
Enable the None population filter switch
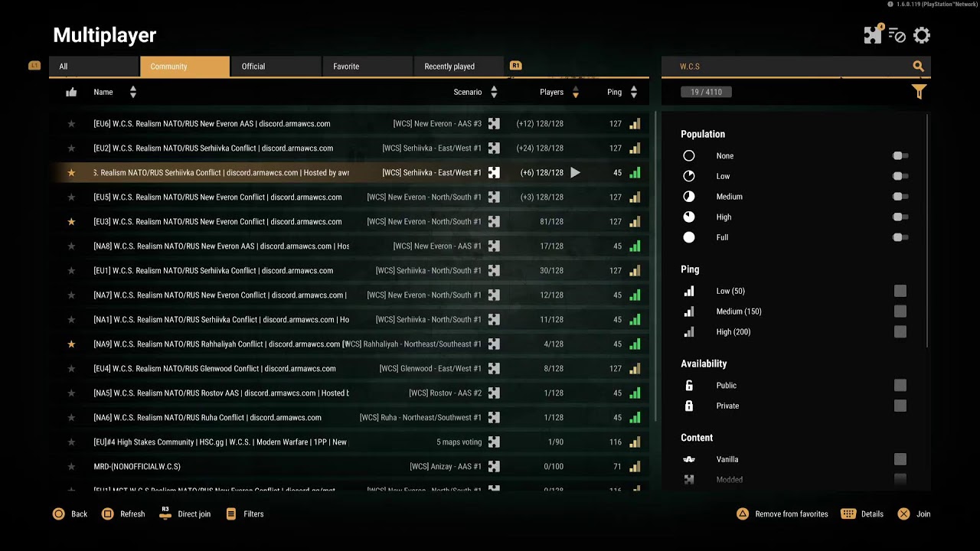pos(900,156)
